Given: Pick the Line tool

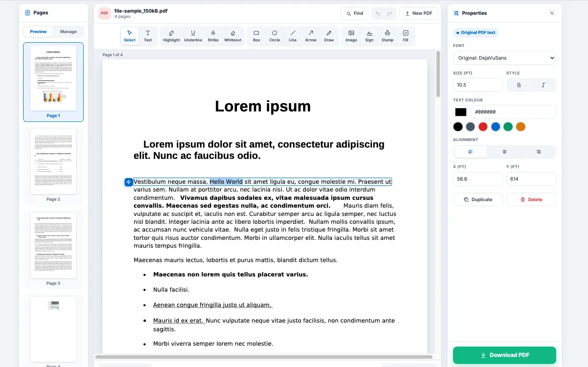Looking at the screenshot, I should click(x=293, y=36).
